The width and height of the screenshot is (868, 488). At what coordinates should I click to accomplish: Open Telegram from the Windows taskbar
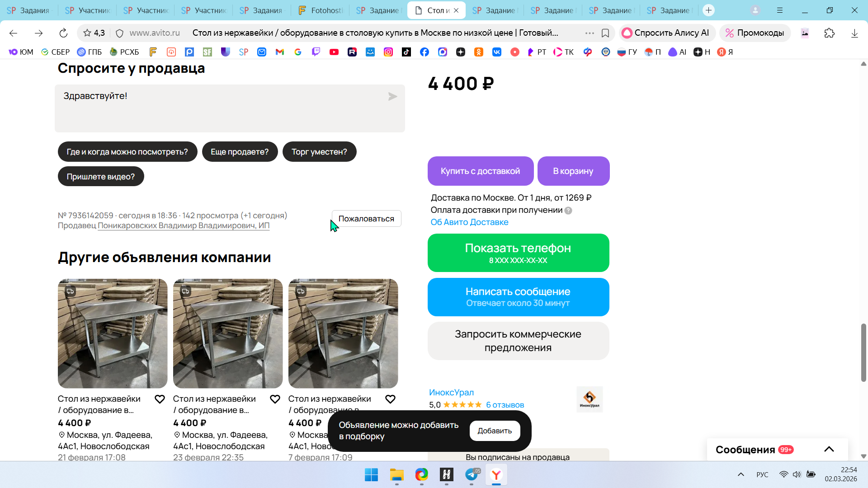[472, 475]
